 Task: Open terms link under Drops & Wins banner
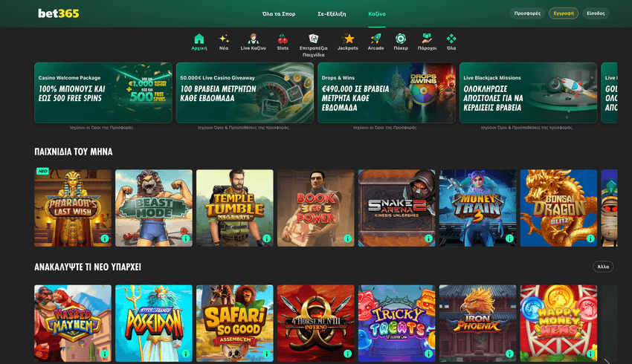pyautogui.click(x=385, y=128)
